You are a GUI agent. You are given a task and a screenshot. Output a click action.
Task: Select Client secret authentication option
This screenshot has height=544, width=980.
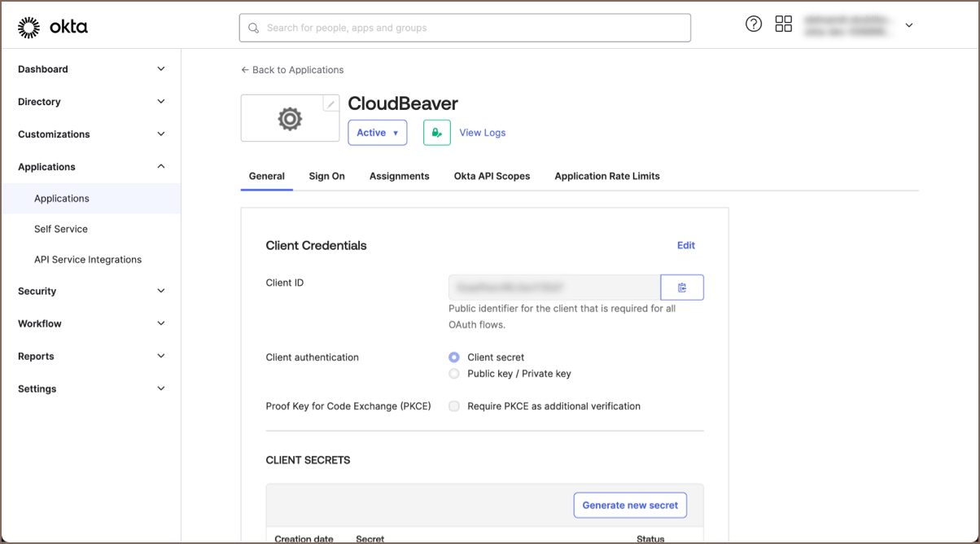454,358
